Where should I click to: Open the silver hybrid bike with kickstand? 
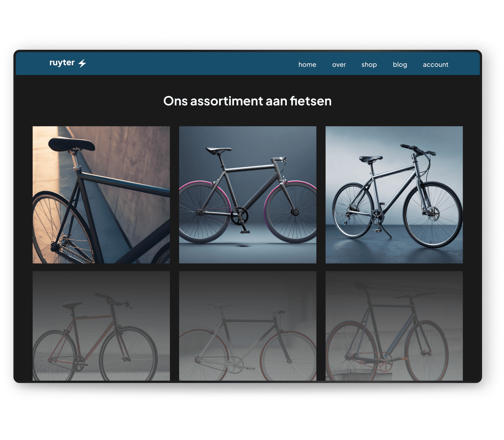point(394,195)
